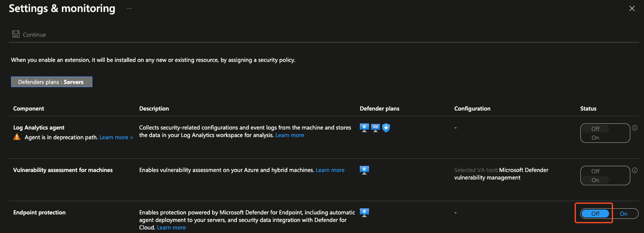This screenshot has width=644, height=233.
Task: Follow Learn more in Endpoint protection description
Action: coord(171,228)
